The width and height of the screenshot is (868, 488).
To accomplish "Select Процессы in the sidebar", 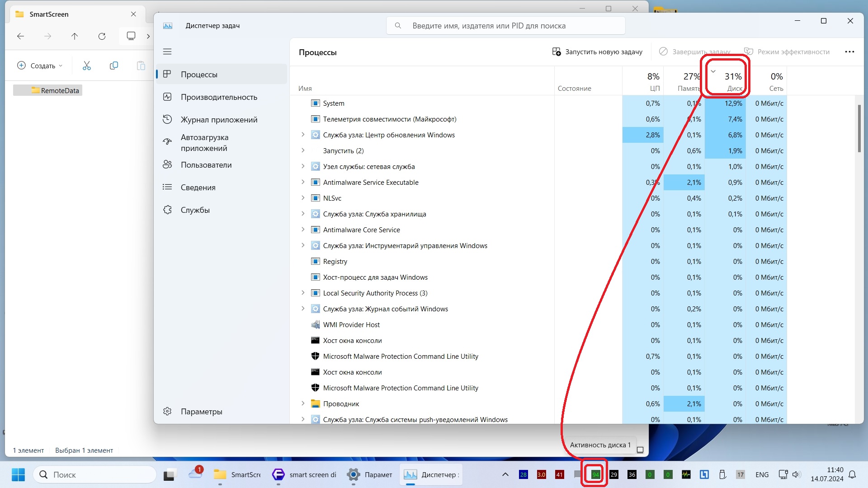I will click(x=222, y=75).
